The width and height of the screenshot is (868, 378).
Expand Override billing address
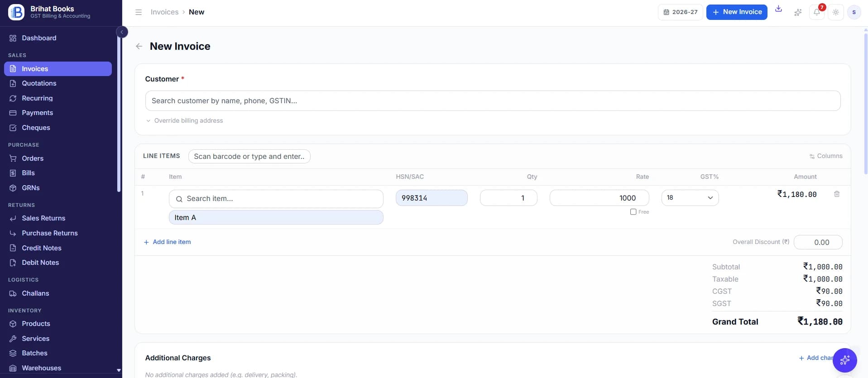(x=184, y=120)
